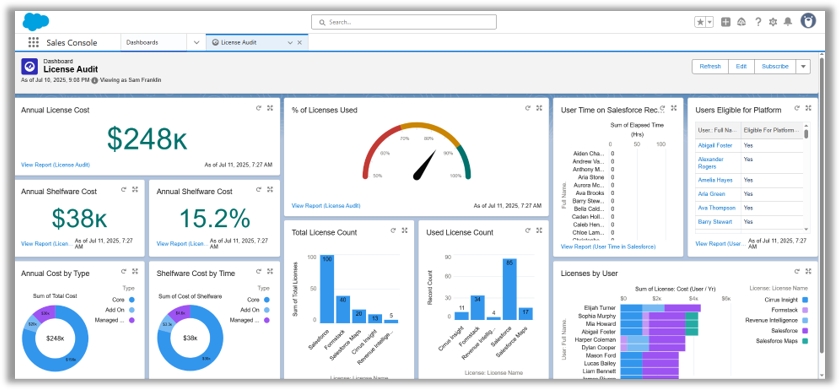Click the Refresh dashboard button
Viewport: 840px width, 390px height.
click(710, 66)
